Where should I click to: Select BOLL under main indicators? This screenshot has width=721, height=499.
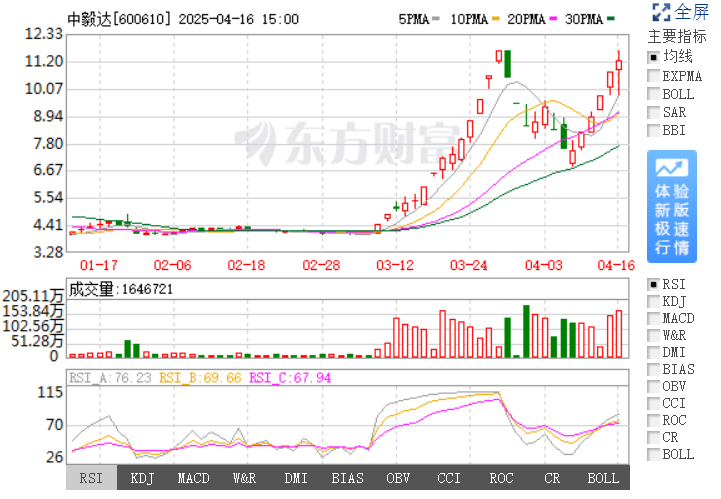click(x=654, y=94)
